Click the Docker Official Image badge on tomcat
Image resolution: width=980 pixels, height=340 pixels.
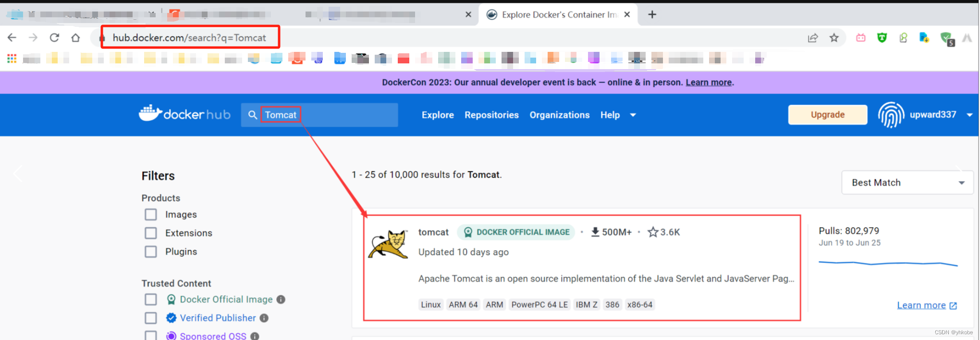(516, 232)
